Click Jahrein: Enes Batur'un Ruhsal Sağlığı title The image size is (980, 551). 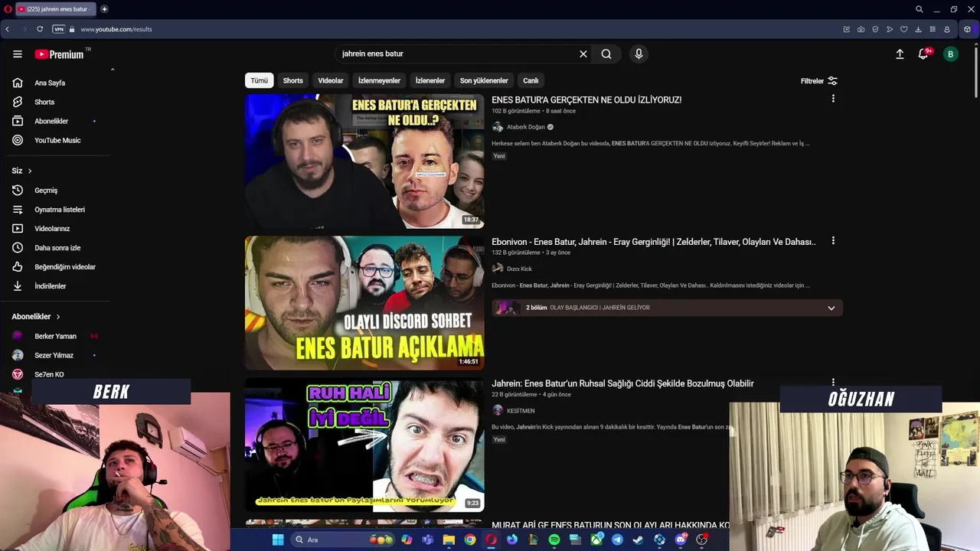click(x=622, y=383)
